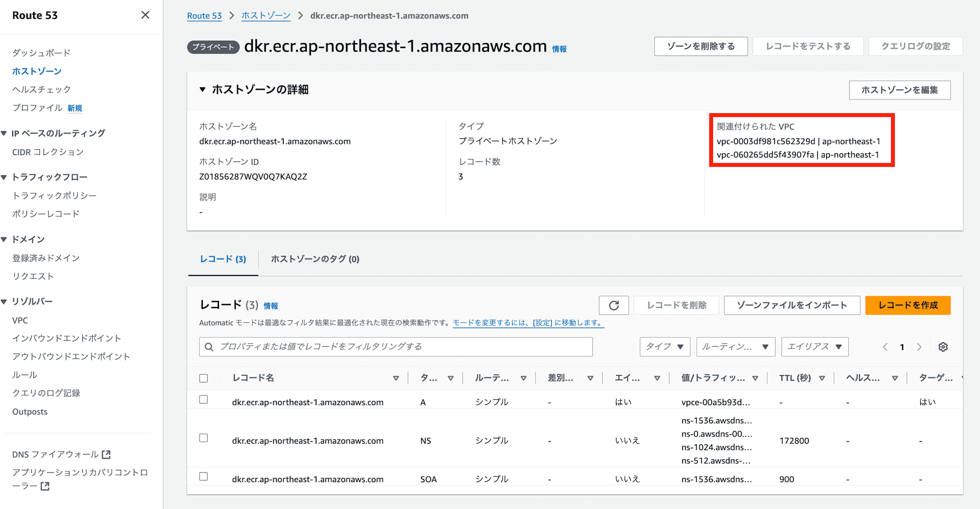
Task: Go to previous records page
Action: click(x=885, y=347)
